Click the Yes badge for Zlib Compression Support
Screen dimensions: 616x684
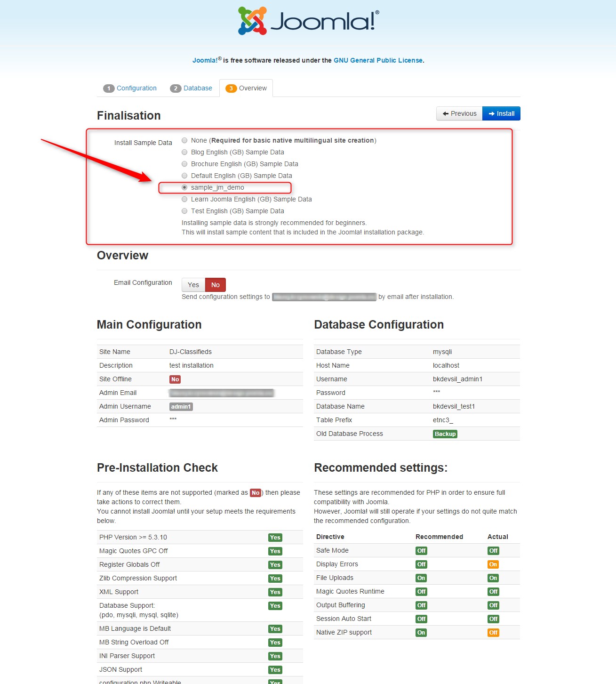coord(275,579)
